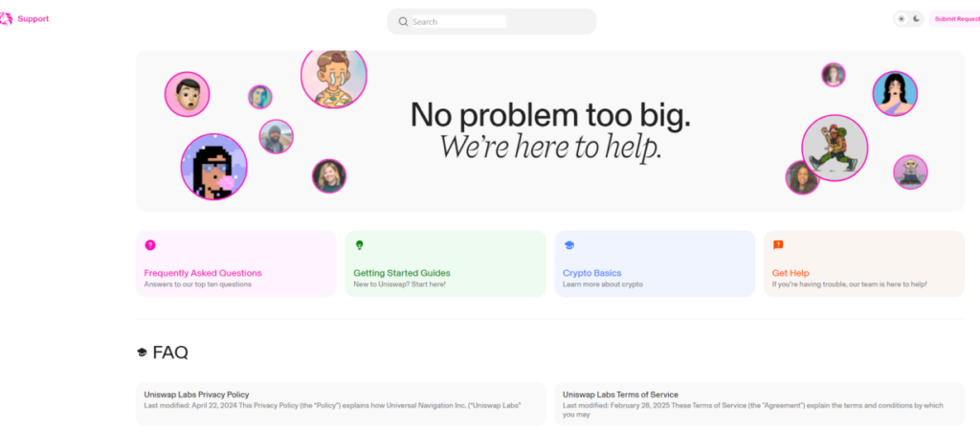The image size is (980, 433).
Task: Open Getting Started Guides card
Action: [446, 263]
